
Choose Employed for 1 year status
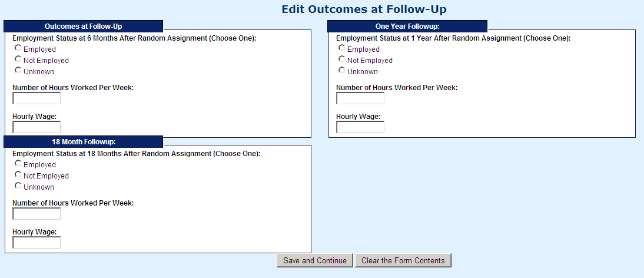click(x=342, y=48)
